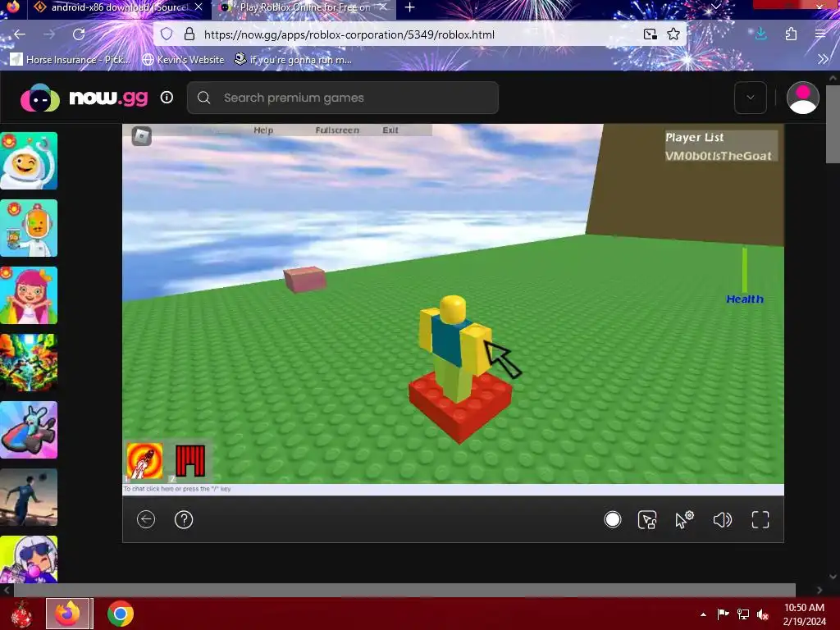Open the network tray icon
This screenshot has height=630, width=840.
pyautogui.click(x=742, y=614)
